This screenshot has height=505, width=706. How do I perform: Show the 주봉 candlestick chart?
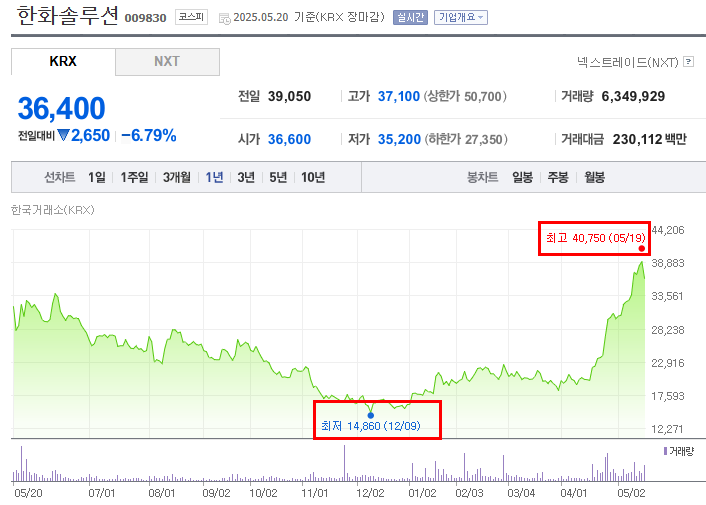click(x=558, y=177)
